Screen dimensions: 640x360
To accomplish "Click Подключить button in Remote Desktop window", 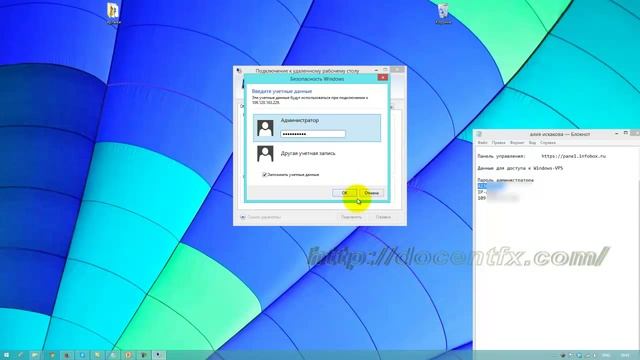I will click(x=351, y=217).
